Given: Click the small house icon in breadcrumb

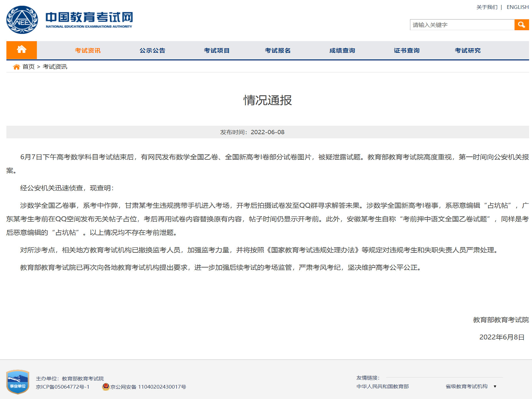Looking at the screenshot, I should 16,67.
